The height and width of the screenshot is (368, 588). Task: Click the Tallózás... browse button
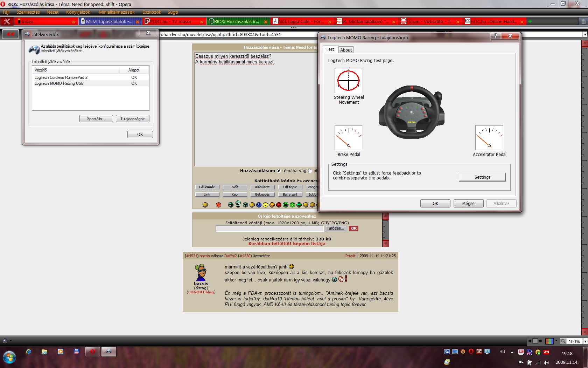point(336,229)
